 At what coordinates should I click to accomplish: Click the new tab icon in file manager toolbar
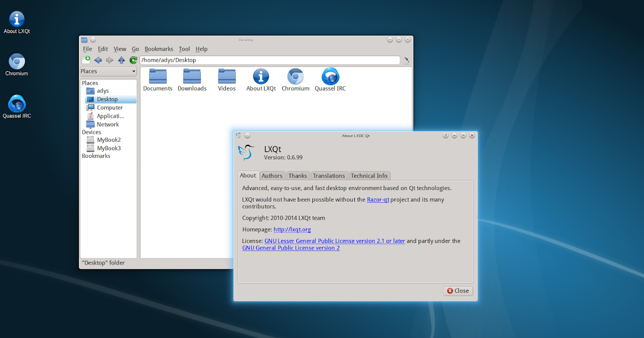pos(86,60)
